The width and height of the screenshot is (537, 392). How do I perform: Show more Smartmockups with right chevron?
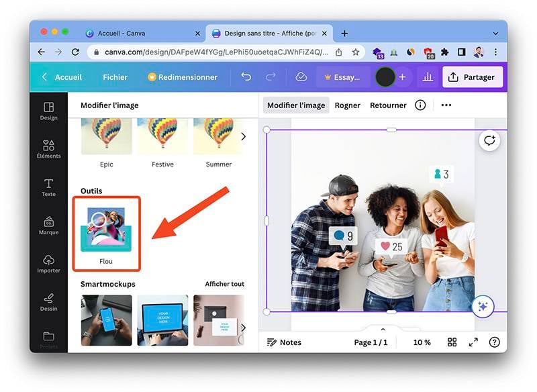(x=243, y=328)
